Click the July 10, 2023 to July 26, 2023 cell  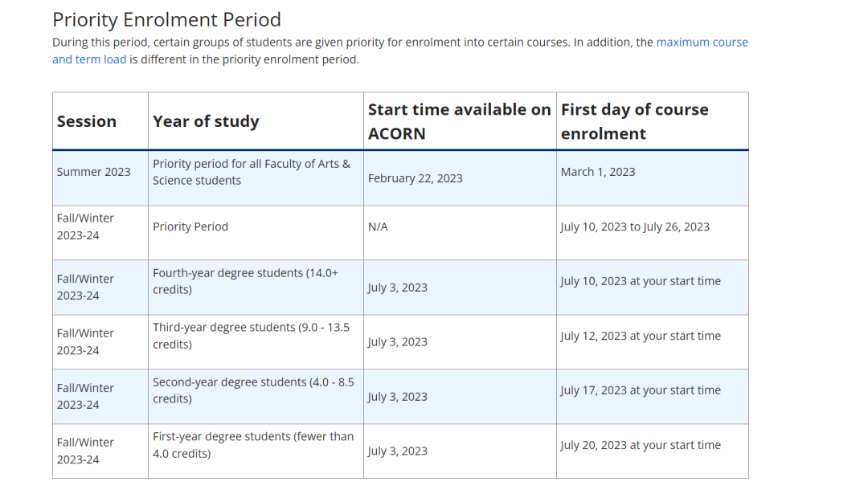tap(635, 227)
